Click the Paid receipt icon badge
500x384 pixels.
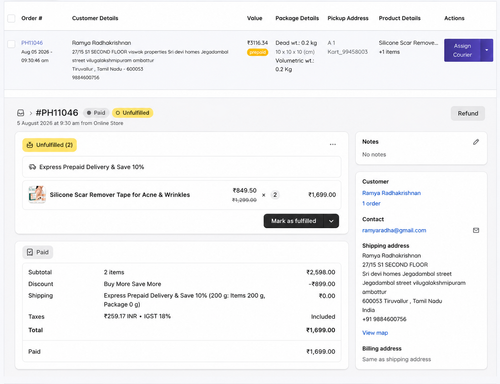click(38, 252)
